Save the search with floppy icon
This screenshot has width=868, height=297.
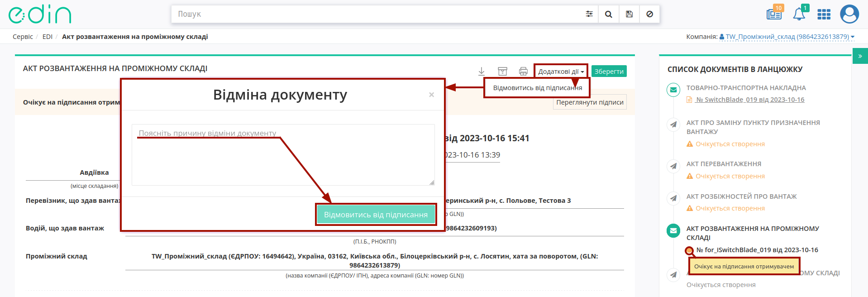tap(629, 14)
